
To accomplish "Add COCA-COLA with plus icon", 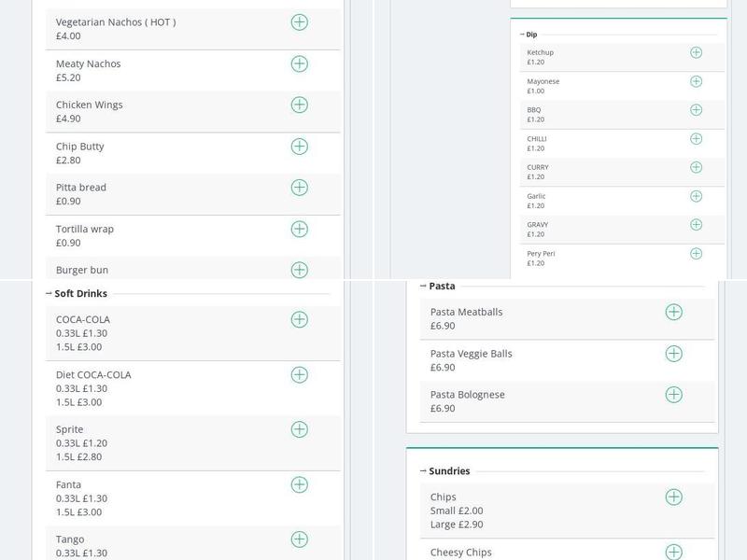I will (299, 319).
